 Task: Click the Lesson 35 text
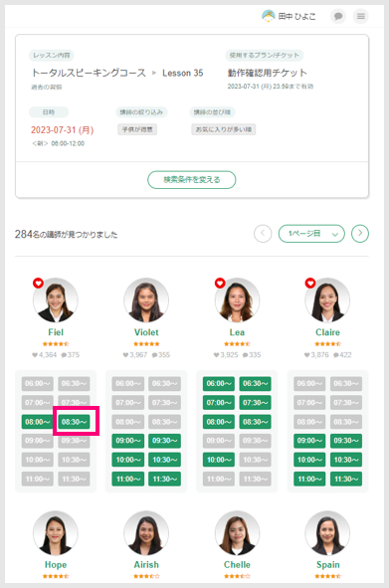183,73
